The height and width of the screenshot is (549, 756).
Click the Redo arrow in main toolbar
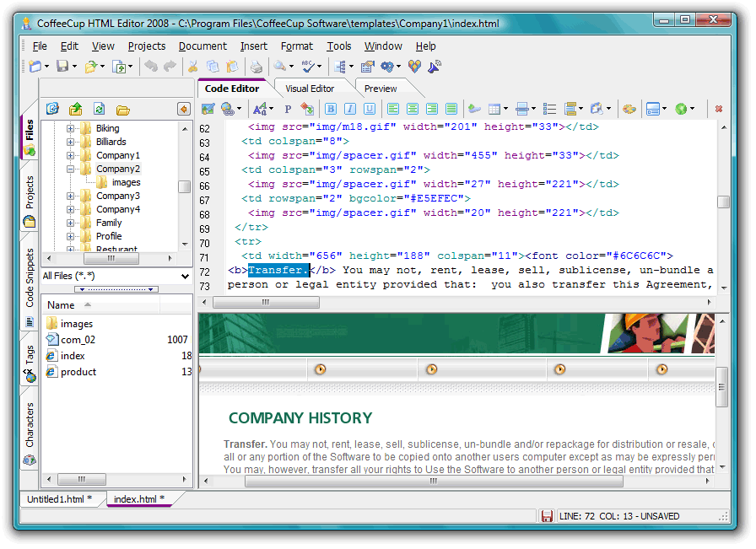pos(170,66)
